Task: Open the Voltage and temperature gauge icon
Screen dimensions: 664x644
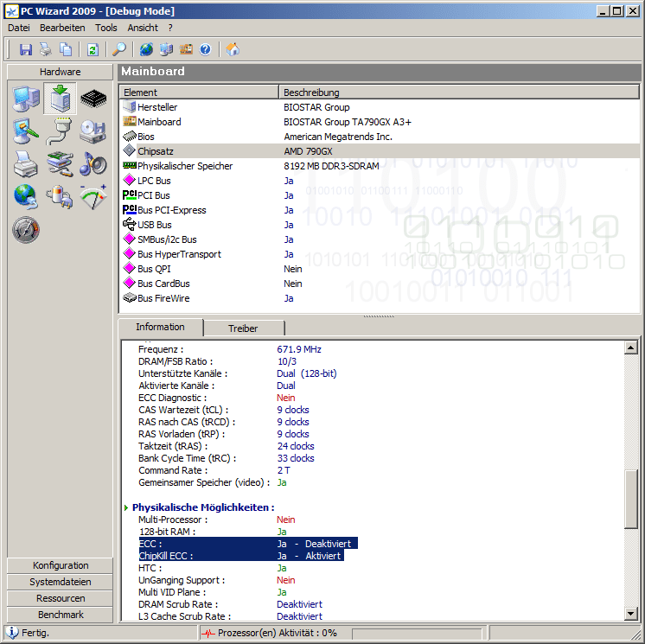Action: click(x=93, y=197)
